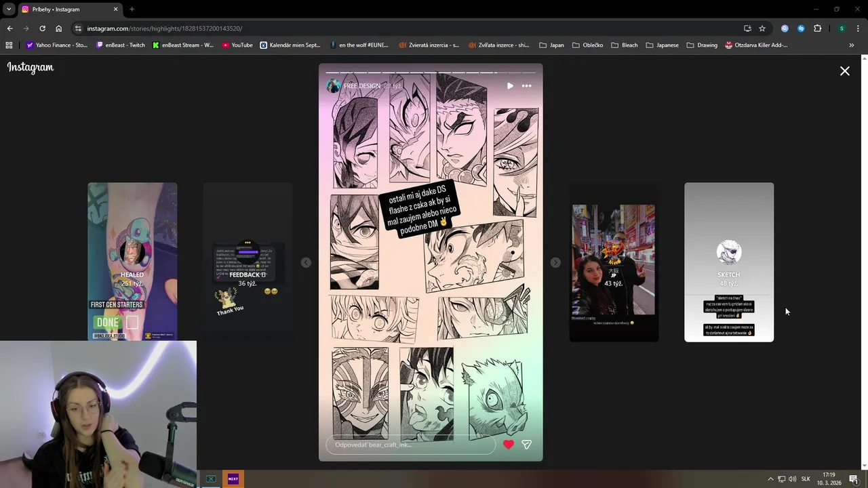Viewport: 868px width, 488px height.
Task: Open enBeast - Twitch bookmark
Action: point(121,45)
